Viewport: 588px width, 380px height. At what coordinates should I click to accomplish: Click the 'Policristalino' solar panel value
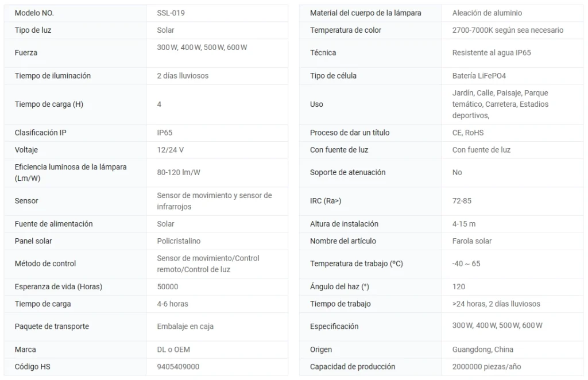[179, 241]
